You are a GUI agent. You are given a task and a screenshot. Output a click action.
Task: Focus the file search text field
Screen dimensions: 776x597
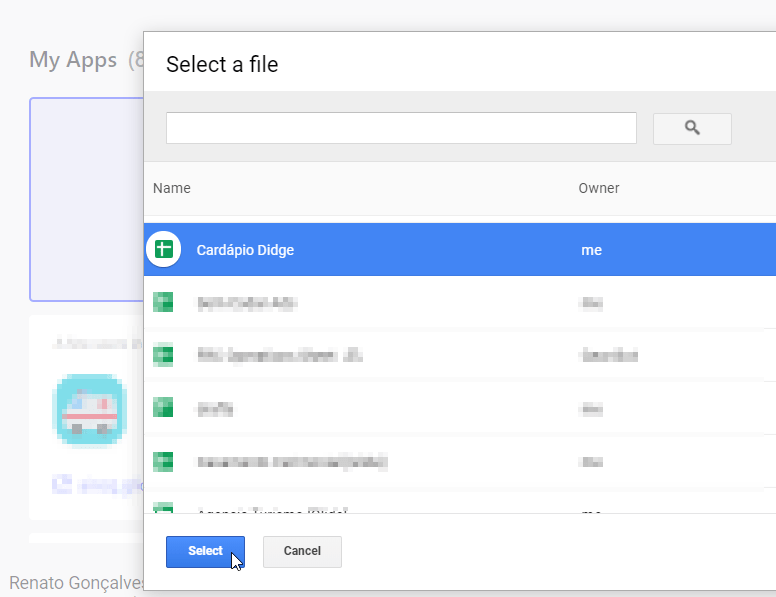pos(401,128)
